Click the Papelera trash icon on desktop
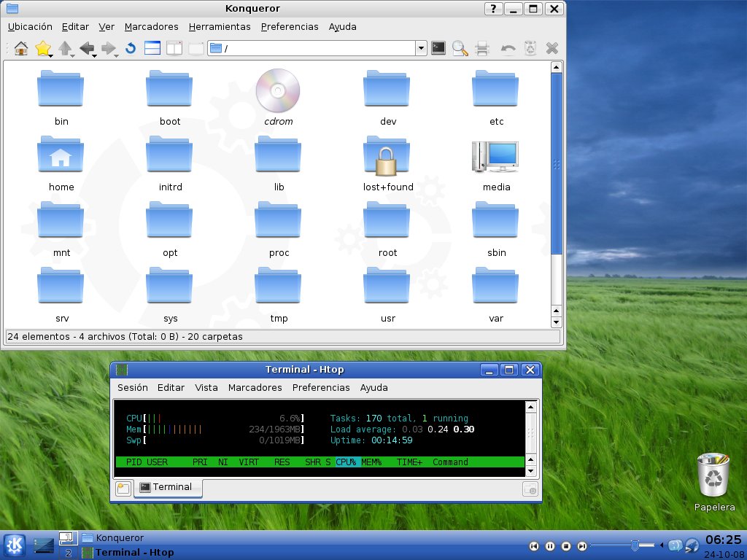747x560 pixels. pos(713,475)
